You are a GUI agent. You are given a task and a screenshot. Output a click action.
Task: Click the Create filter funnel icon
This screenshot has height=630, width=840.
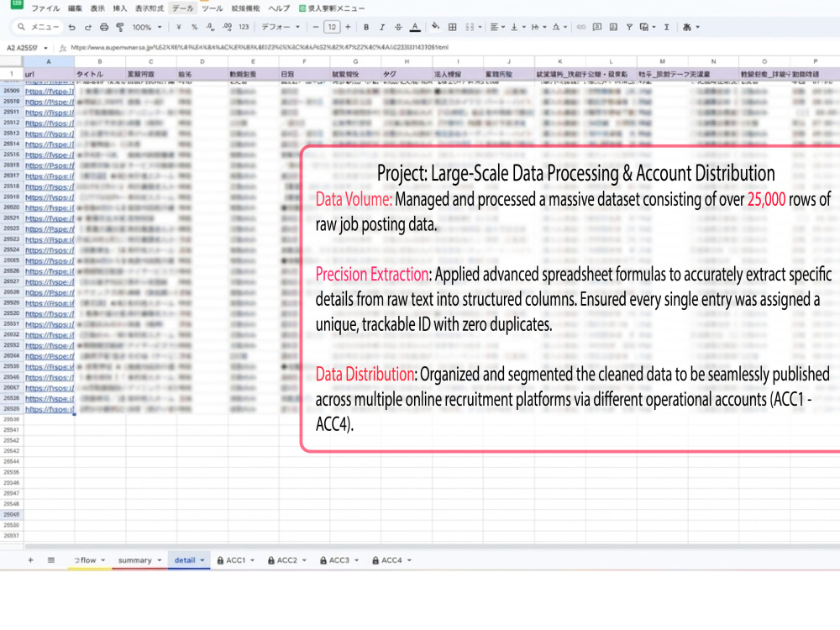coord(629,27)
